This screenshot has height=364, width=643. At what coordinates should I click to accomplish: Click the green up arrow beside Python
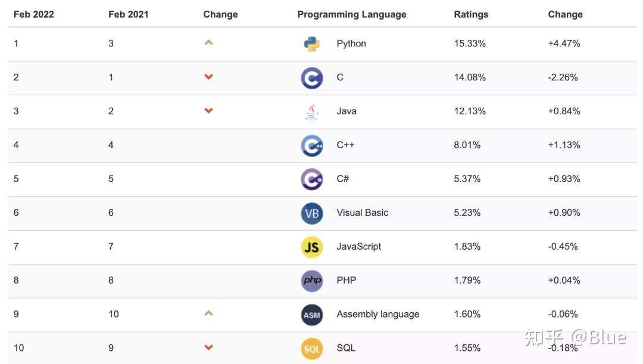click(x=208, y=43)
